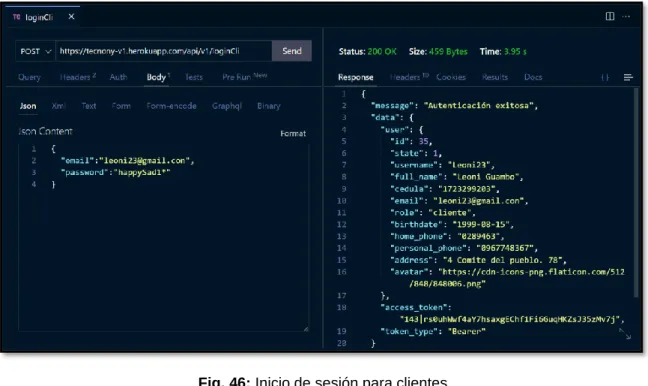
Task: Click the response expand arrows icon
Action: click(x=625, y=334)
